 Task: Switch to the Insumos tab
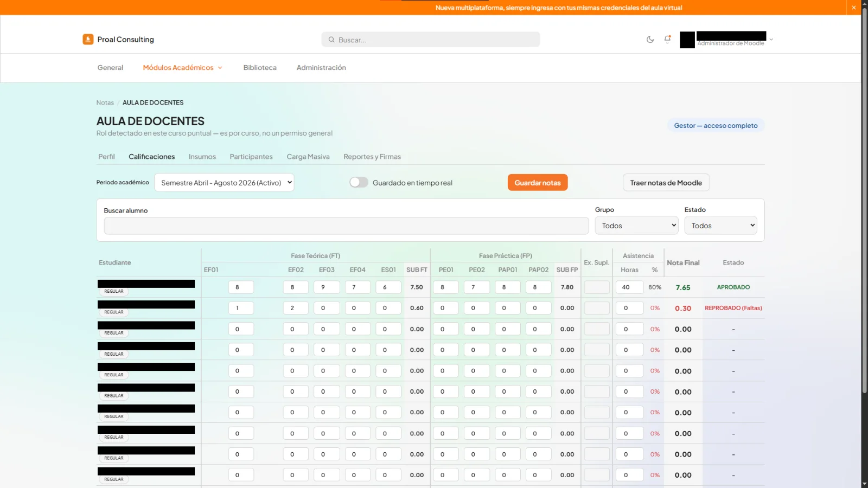click(202, 157)
